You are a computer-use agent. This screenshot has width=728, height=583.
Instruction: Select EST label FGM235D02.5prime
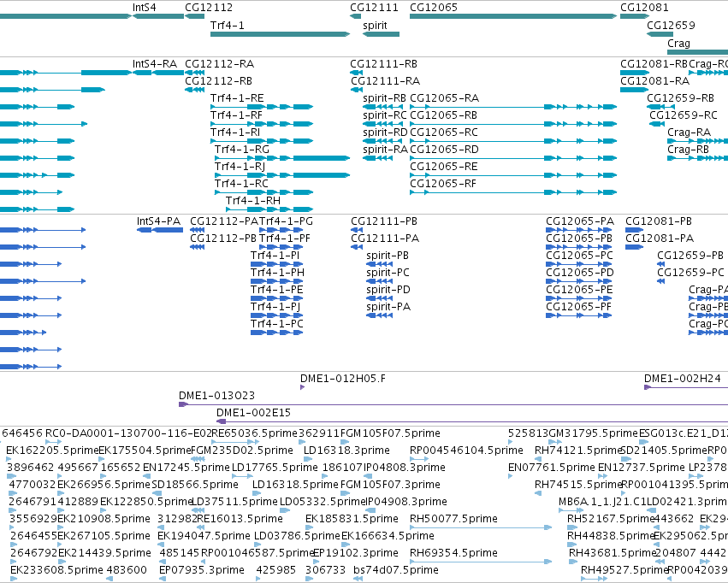point(242,450)
